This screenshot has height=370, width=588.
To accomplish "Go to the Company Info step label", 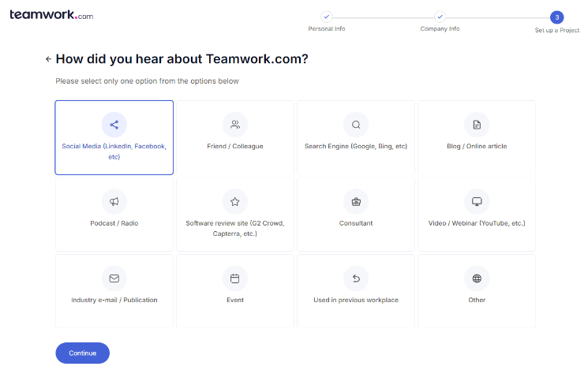I will 440,29.
